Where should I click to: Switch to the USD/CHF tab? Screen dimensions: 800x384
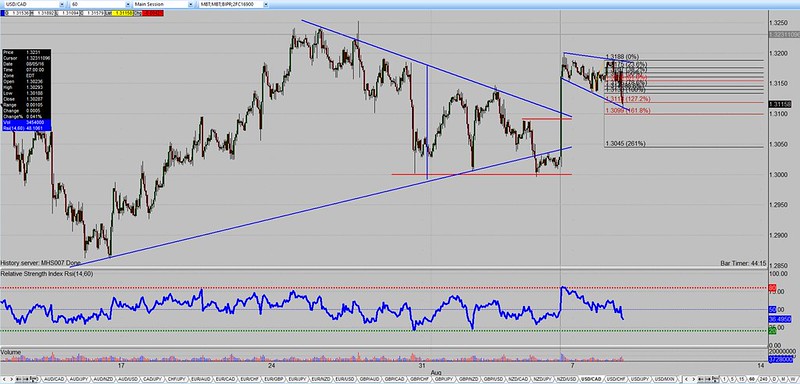(616, 379)
